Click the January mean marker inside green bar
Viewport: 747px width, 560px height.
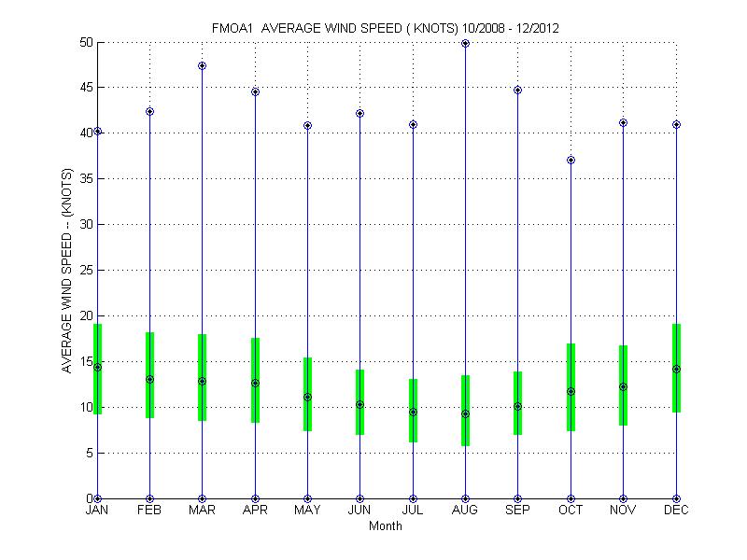pos(97,367)
